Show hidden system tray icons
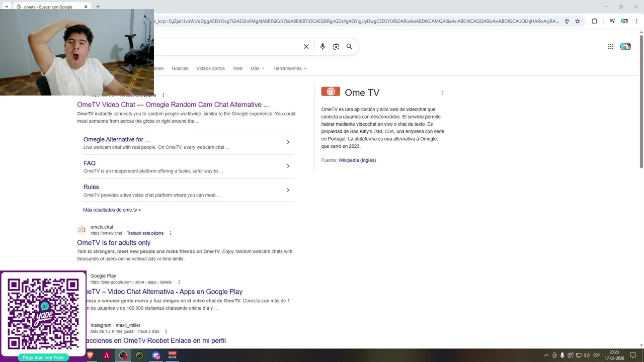Screen dimensions: 644x362 546,355
